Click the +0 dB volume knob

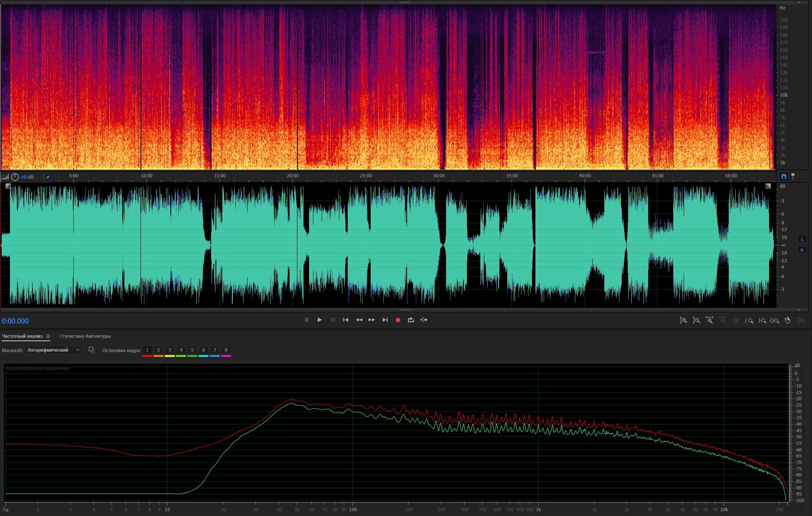[x=15, y=177]
